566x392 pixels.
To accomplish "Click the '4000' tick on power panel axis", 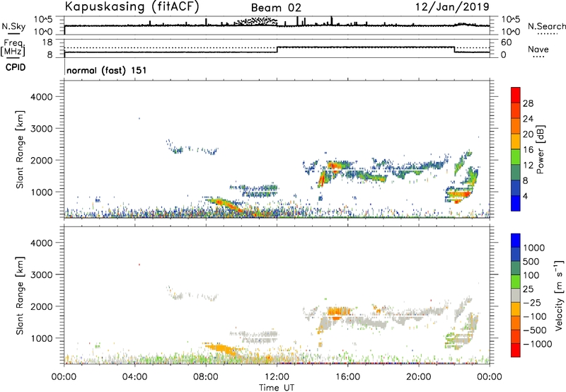I will click(x=41, y=97).
